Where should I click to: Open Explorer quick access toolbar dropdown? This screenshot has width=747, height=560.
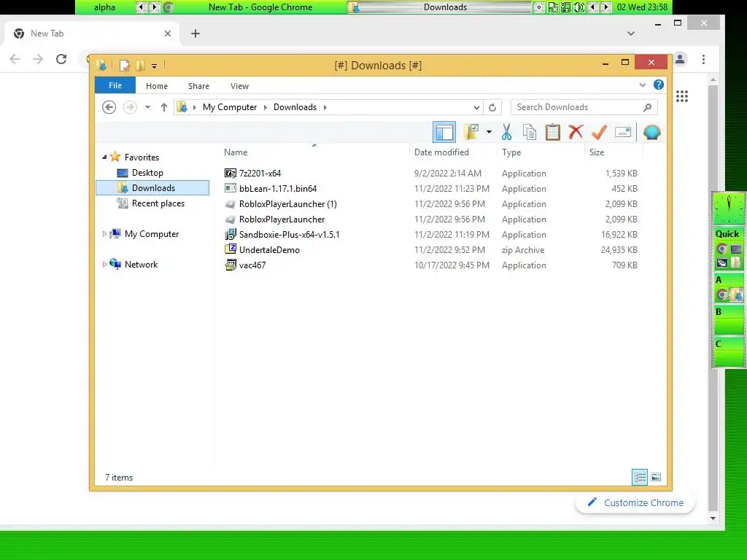pos(155,66)
